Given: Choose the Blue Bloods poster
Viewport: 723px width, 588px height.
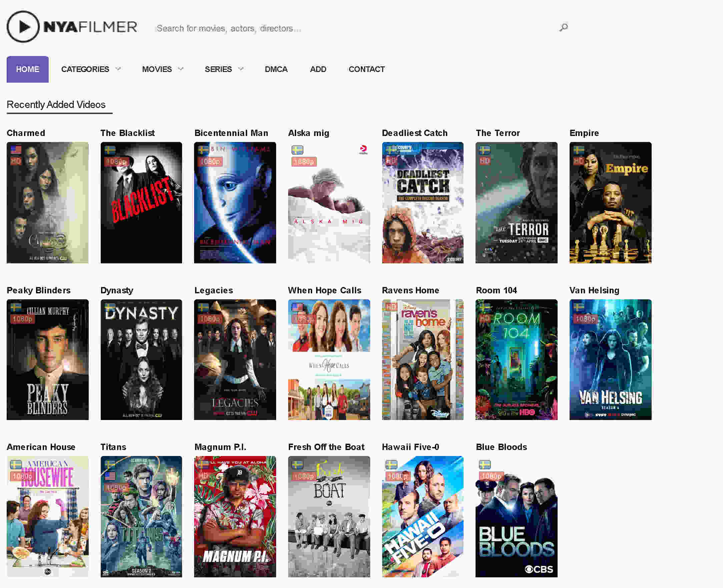Looking at the screenshot, I should (x=517, y=517).
